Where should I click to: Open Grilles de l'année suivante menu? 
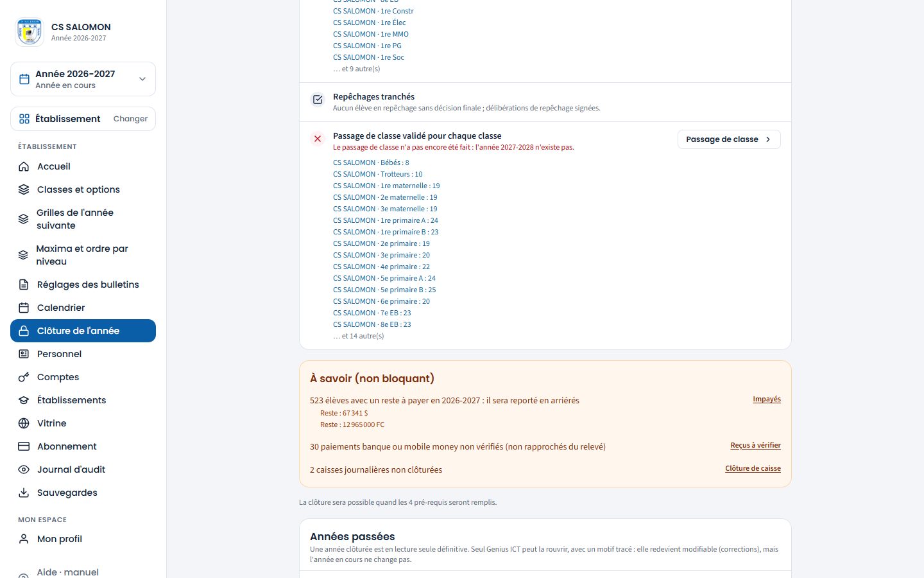(83, 219)
